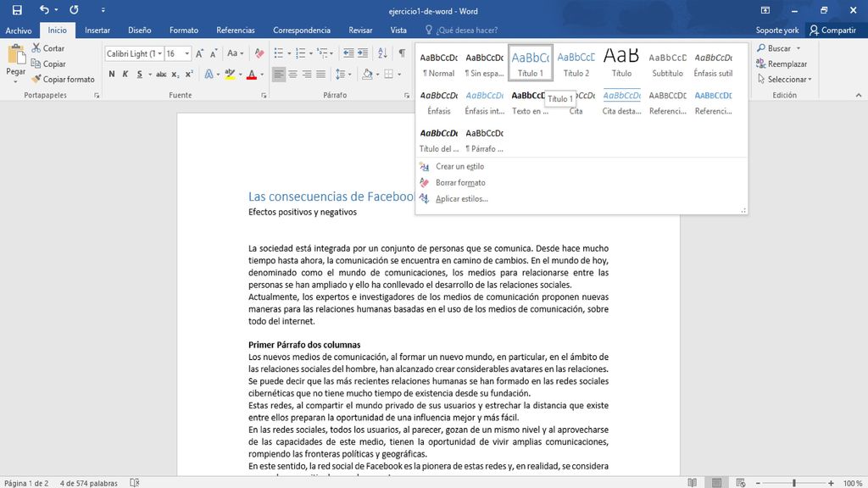The width and height of the screenshot is (868, 488).
Task: Open the font name dropdown
Action: tap(160, 53)
